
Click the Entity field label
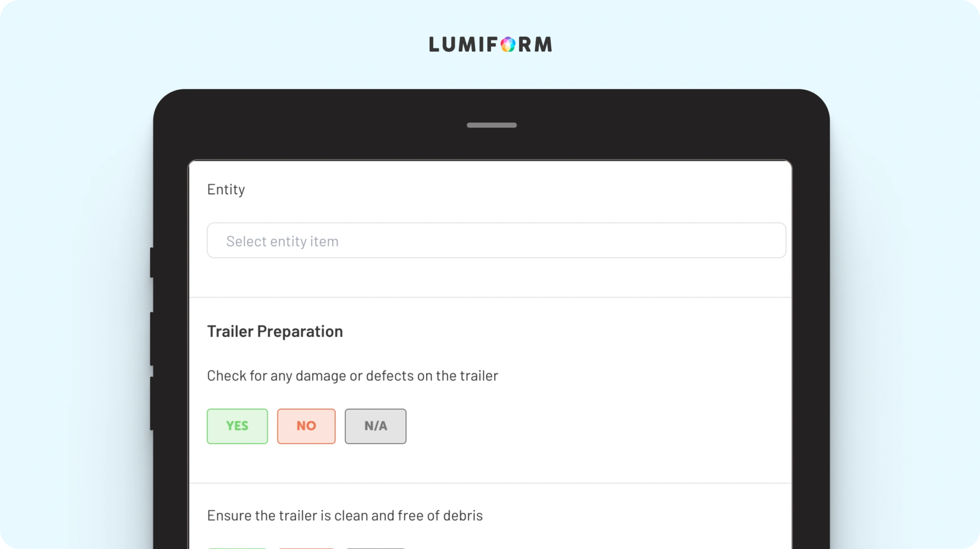coord(226,189)
